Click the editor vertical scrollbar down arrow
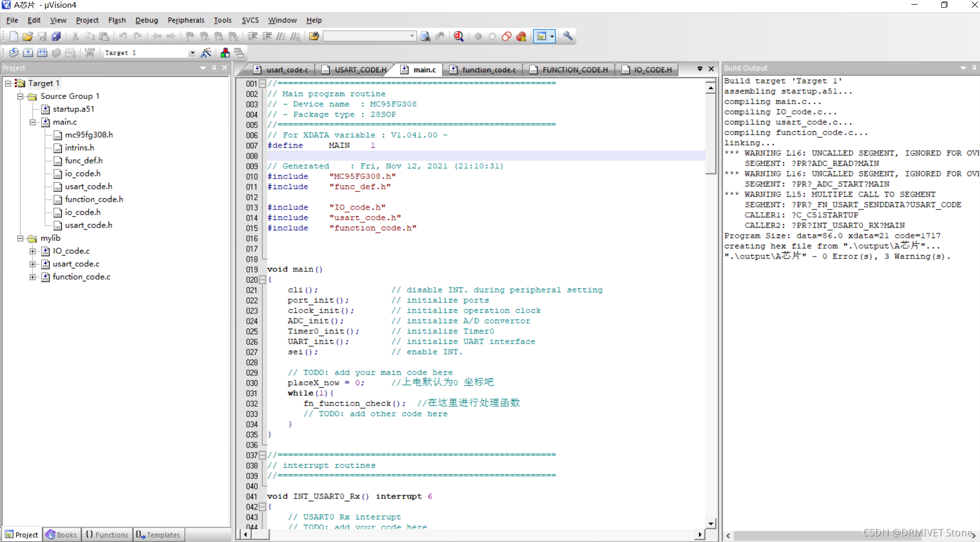 pos(711,523)
